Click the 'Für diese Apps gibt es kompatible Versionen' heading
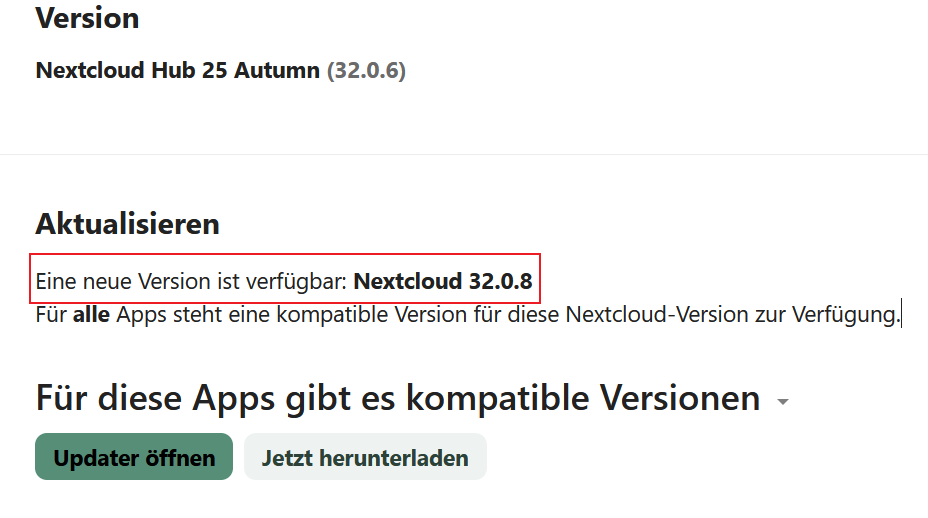Screen dimensions: 928x518 click(x=398, y=398)
